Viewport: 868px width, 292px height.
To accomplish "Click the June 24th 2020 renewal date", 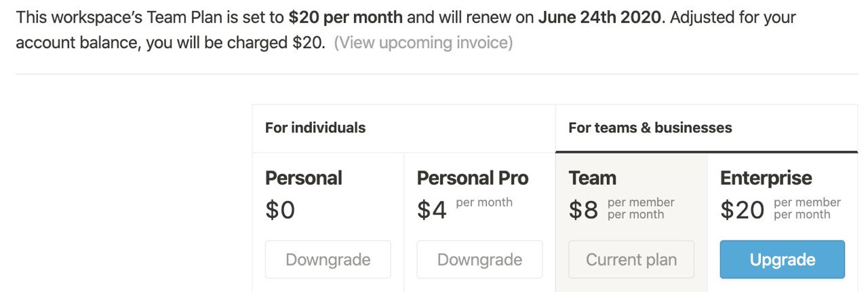I will (x=599, y=16).
